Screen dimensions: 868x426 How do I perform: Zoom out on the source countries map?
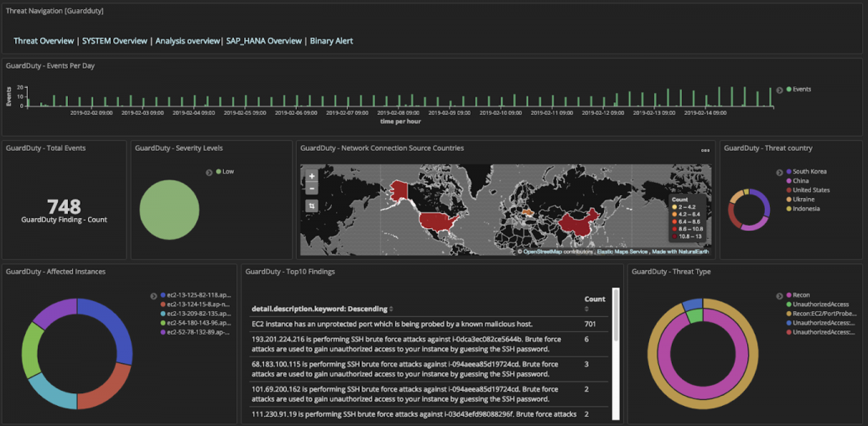[312, 189]
